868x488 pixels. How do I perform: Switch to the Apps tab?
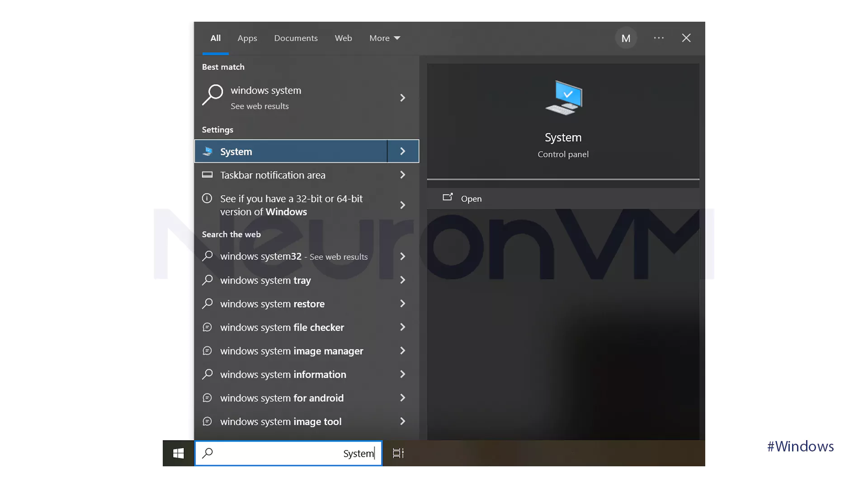point(247,38)
